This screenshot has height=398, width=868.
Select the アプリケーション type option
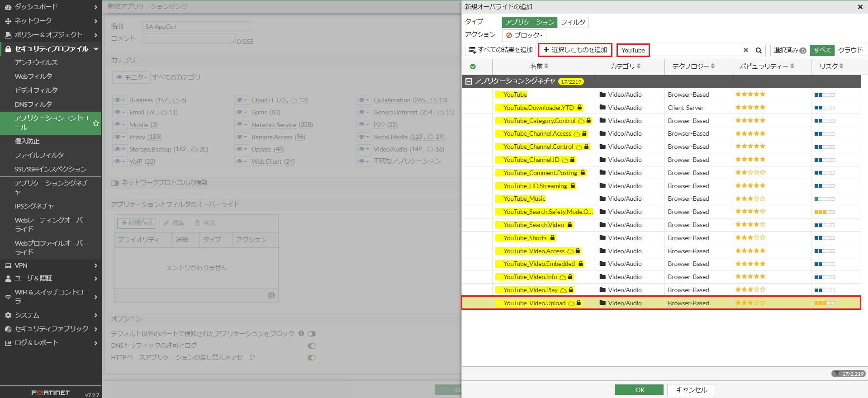pos(530,22)
